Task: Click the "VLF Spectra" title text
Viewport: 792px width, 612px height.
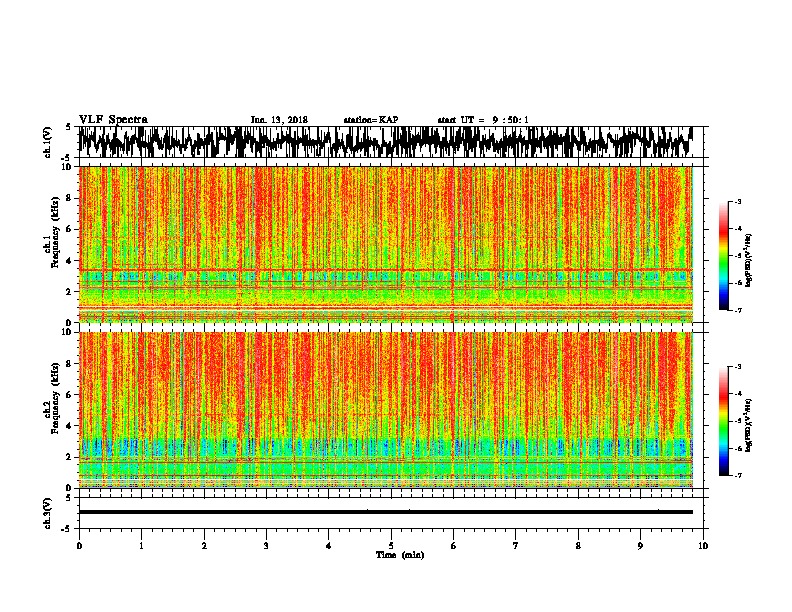Action: [x=113, y=120]
